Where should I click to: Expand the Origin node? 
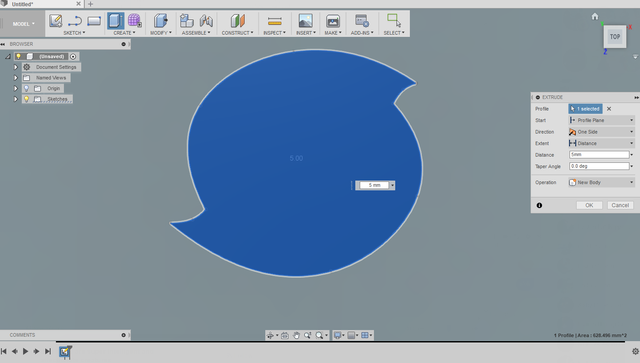coord(16,88)
